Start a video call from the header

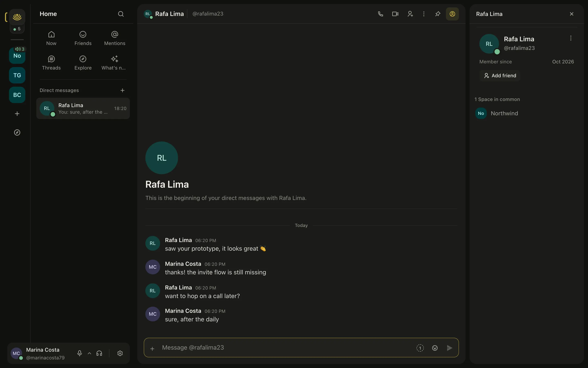[x=395, y=14]
